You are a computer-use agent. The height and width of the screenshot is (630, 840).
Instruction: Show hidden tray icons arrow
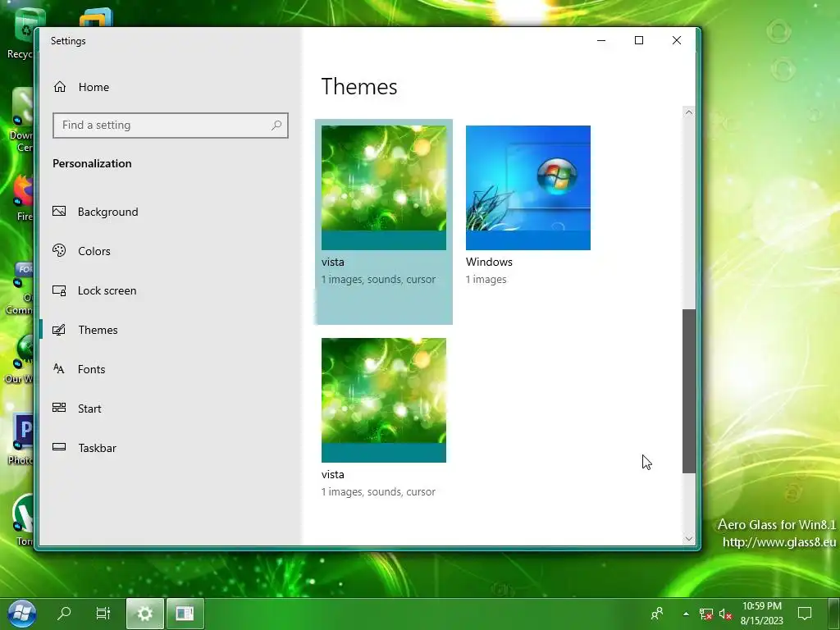click(x=686, y=614)
